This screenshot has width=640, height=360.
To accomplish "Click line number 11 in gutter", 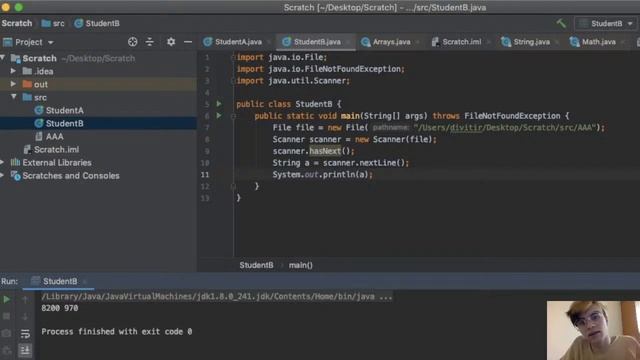I will click(x=205, y=175).
